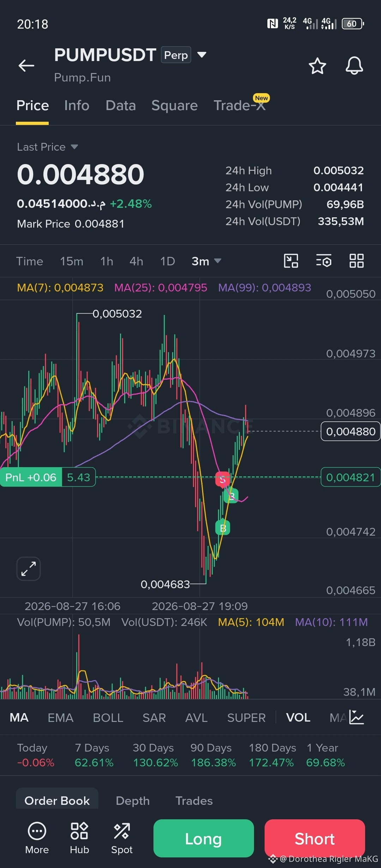Screen dimensions: 381x868
Task: Tap the Mark Price 0.004881 text
Action: (71, 224)
